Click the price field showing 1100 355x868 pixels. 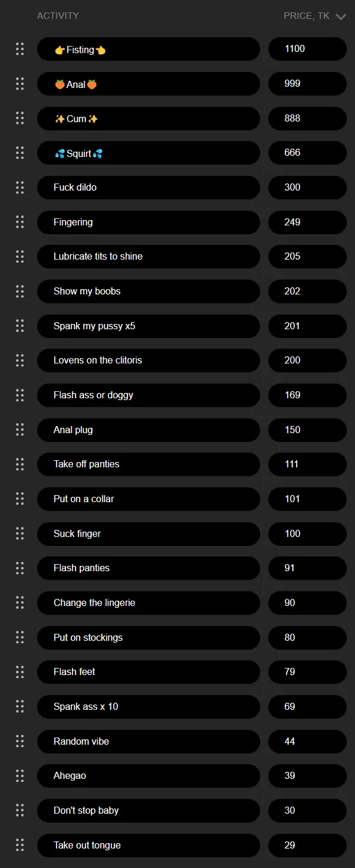coord(307,49)
